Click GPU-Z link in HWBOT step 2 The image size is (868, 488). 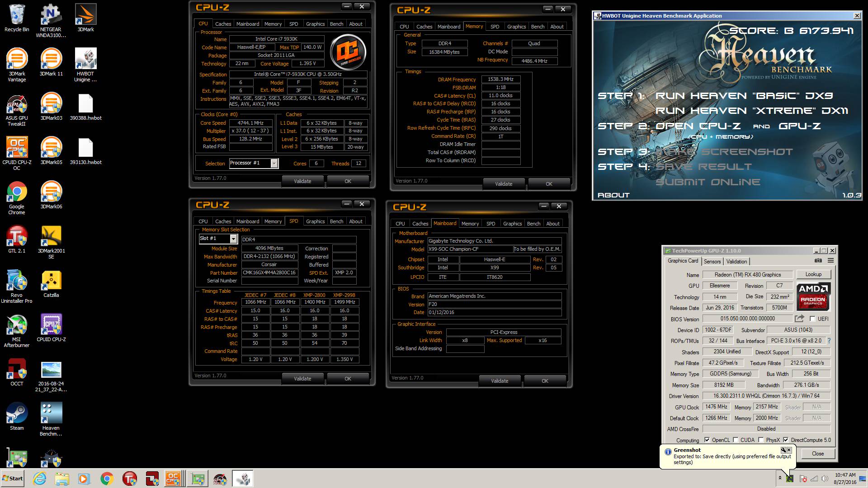[800, 126]
